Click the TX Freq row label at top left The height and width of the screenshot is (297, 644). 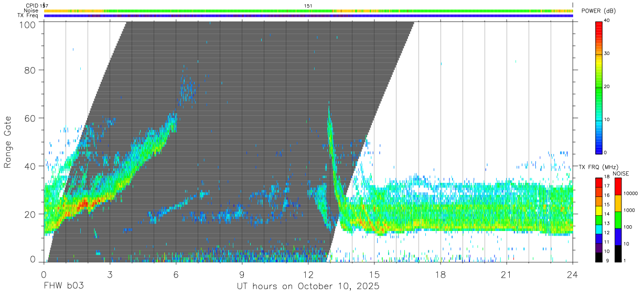click(x=28, y=16)
